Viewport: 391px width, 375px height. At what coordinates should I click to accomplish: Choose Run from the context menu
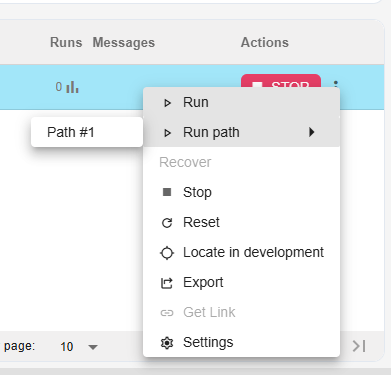[x=241, y=102]
